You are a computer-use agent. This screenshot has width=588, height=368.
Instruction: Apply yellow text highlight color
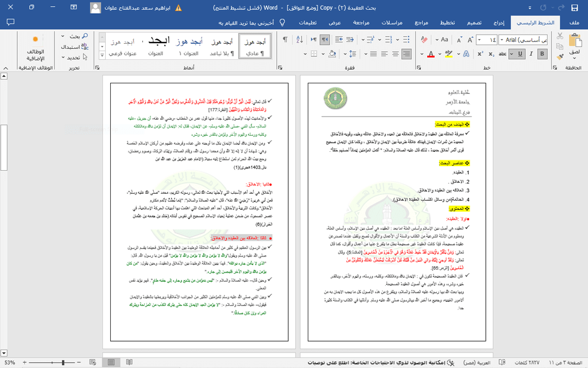point(448,54)
